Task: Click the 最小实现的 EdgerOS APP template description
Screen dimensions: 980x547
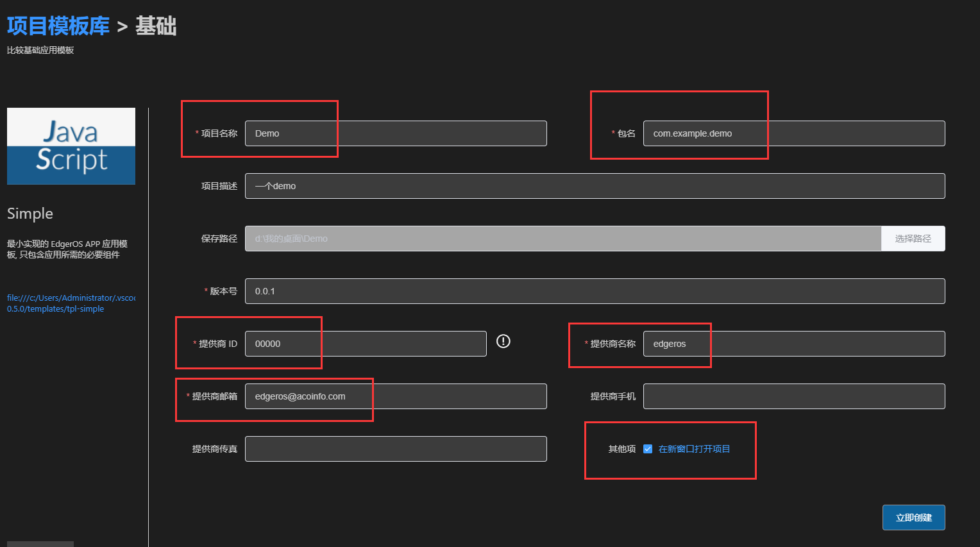Action: click(x=67, y=249)
